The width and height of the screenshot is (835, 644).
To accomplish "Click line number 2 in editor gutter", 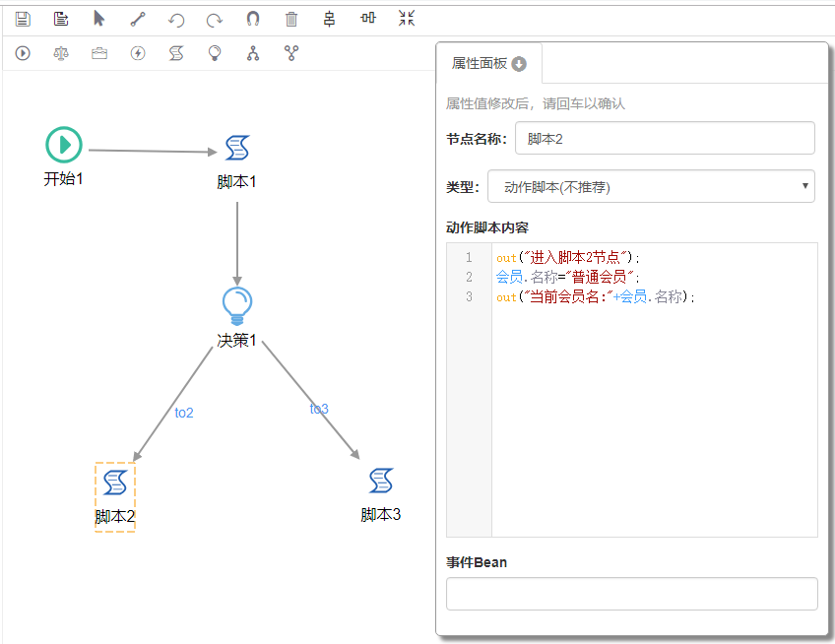I will coord(469,277).
